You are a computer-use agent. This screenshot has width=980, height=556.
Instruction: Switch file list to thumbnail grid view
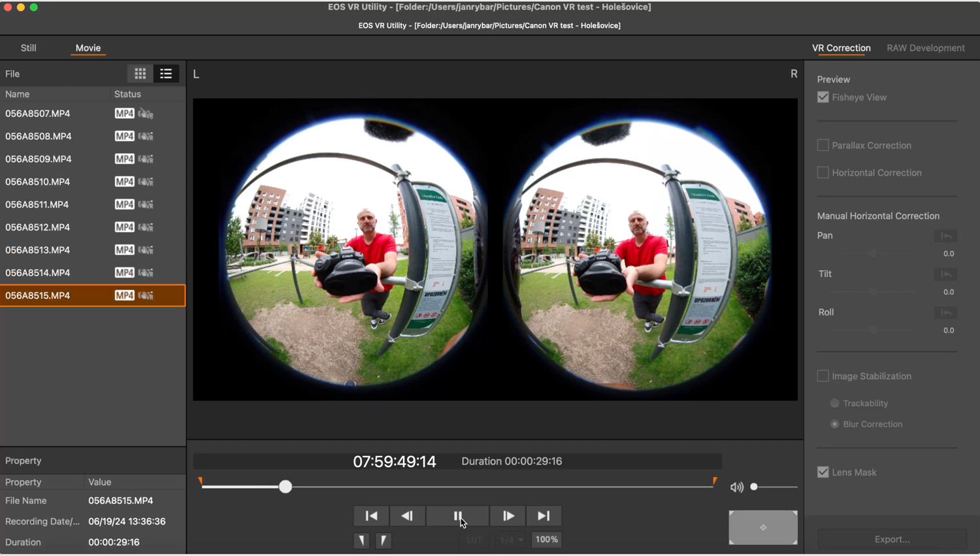[140, 74]
